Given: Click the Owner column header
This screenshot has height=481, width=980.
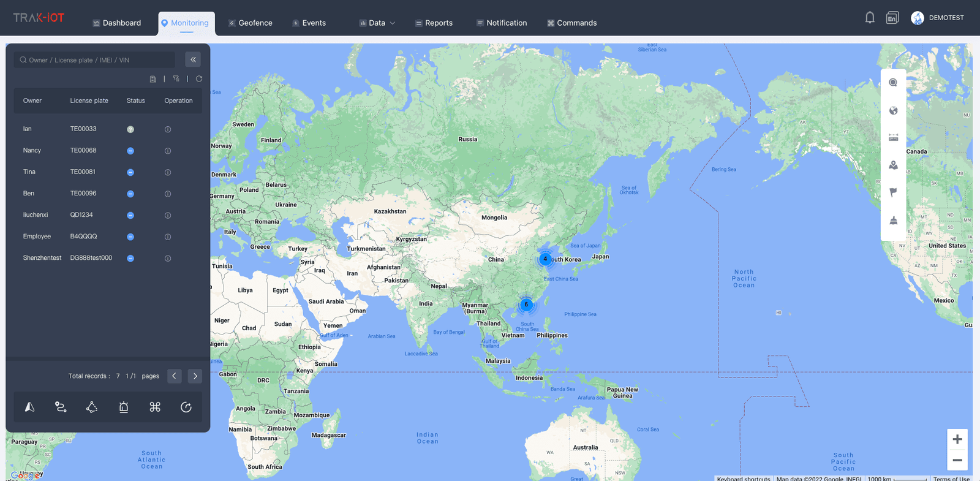Looking at the screenshot, I should 32,101.
